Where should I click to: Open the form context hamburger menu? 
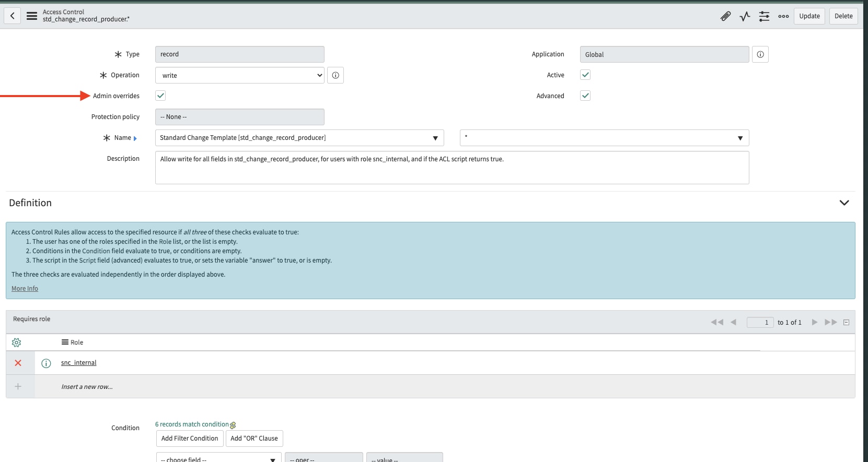(32, 16)
